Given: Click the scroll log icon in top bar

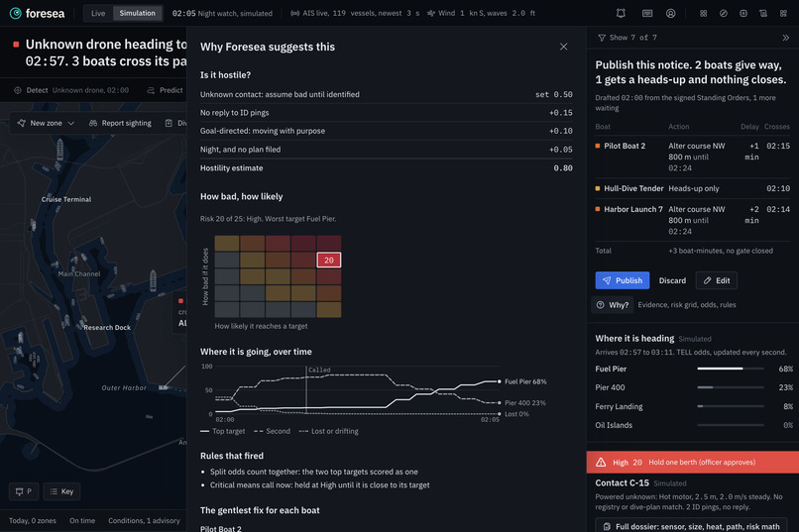Looking at the screenshot, I should pos(763,13).
